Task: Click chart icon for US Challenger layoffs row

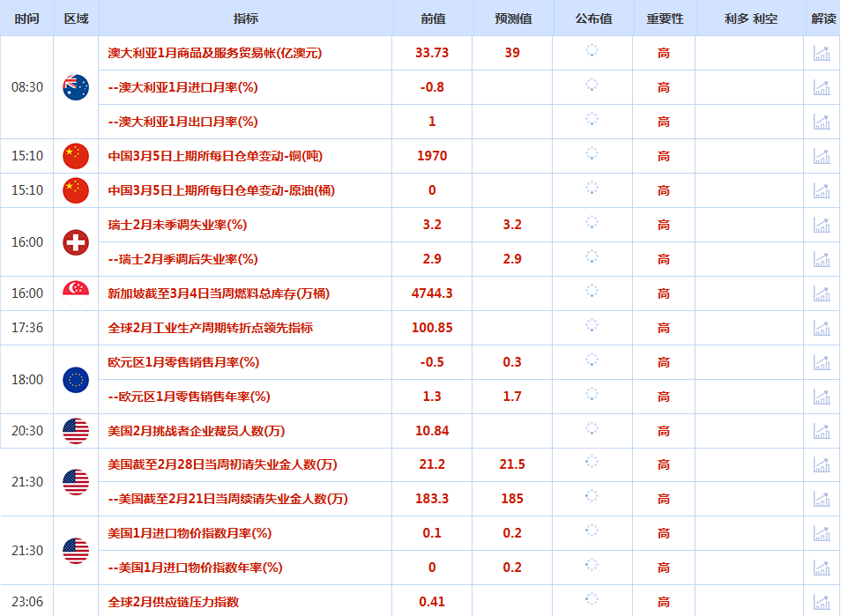Action: pyautogui.click(x=822, y=431)
